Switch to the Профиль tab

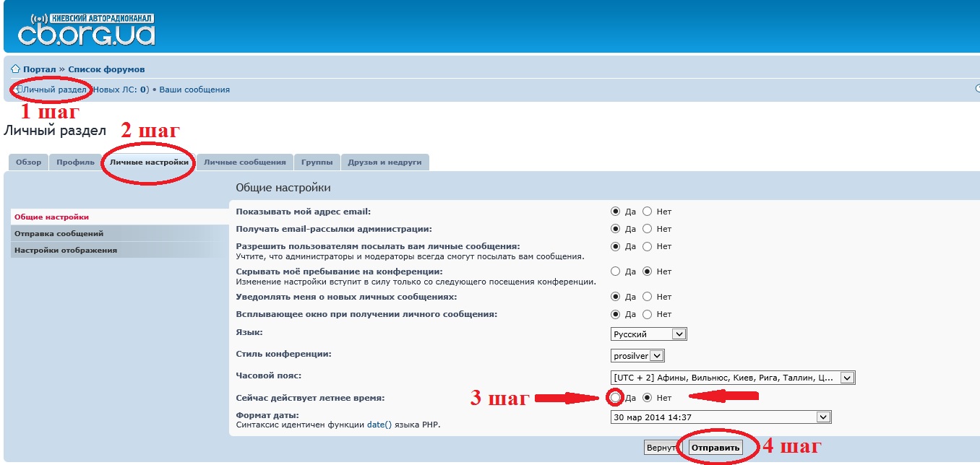(75, 162)
